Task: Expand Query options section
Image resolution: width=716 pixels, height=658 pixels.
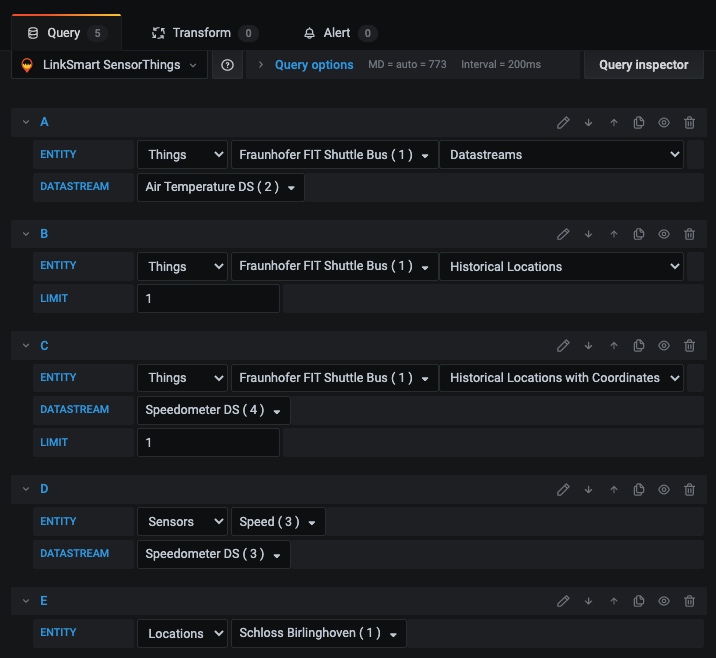Action: (x=314, y=65)
